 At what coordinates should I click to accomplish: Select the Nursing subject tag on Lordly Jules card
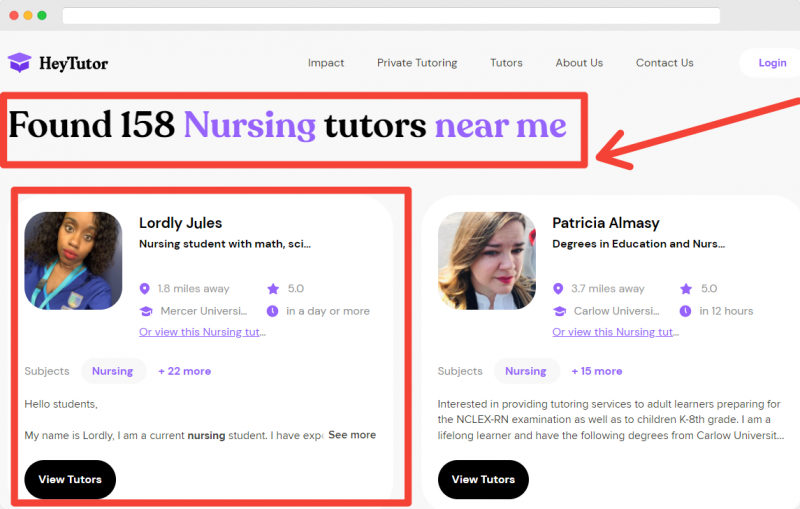coord(113,371)
